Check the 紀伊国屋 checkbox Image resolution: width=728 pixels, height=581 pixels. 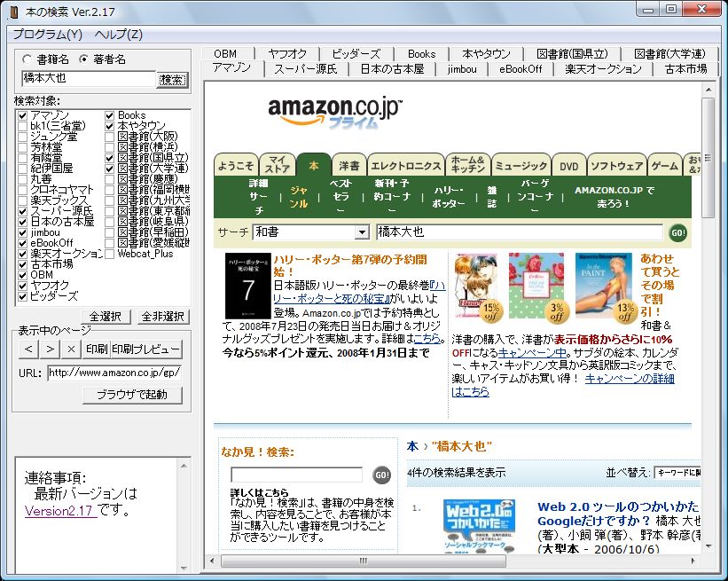[22, 169]
